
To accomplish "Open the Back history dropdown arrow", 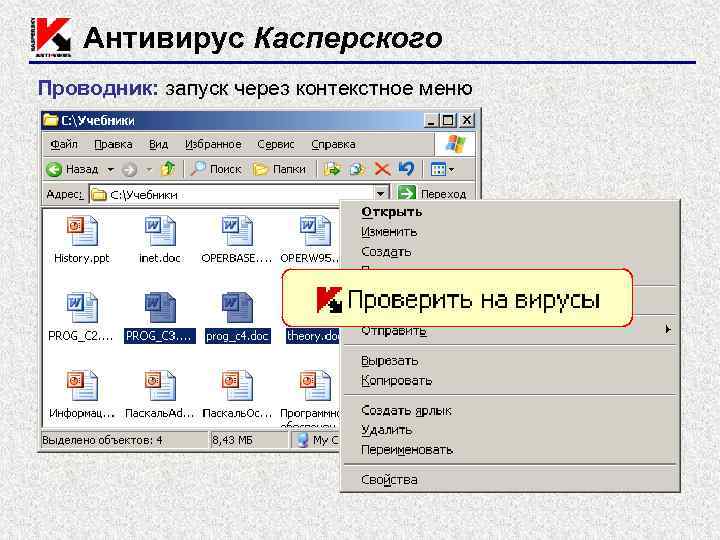I will coord(110,169).
